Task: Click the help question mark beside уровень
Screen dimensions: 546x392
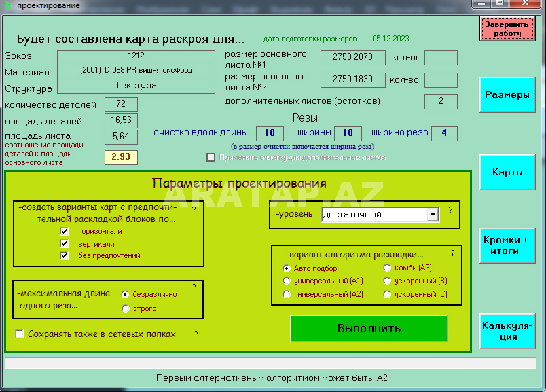Action: pyautogui.click(x=448, y=211)
